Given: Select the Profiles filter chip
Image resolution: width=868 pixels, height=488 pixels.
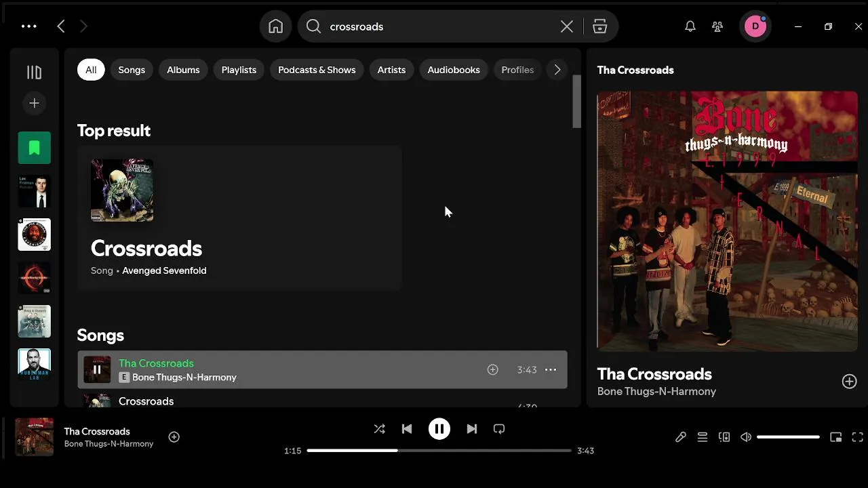Looking at the screenshot, I should coord(517,70).
